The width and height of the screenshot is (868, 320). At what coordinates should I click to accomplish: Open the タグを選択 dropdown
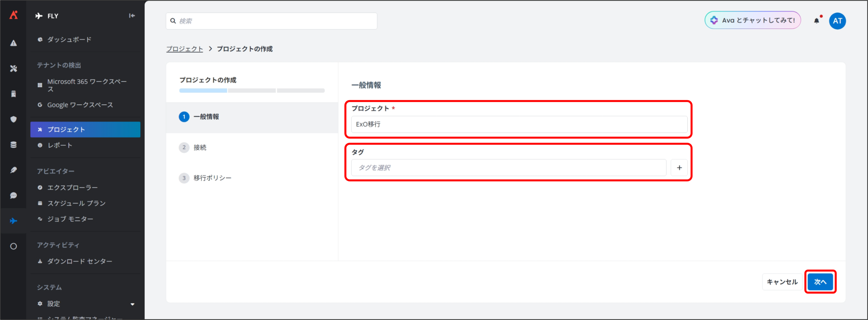pyautogui.click(x=509, y=168)
